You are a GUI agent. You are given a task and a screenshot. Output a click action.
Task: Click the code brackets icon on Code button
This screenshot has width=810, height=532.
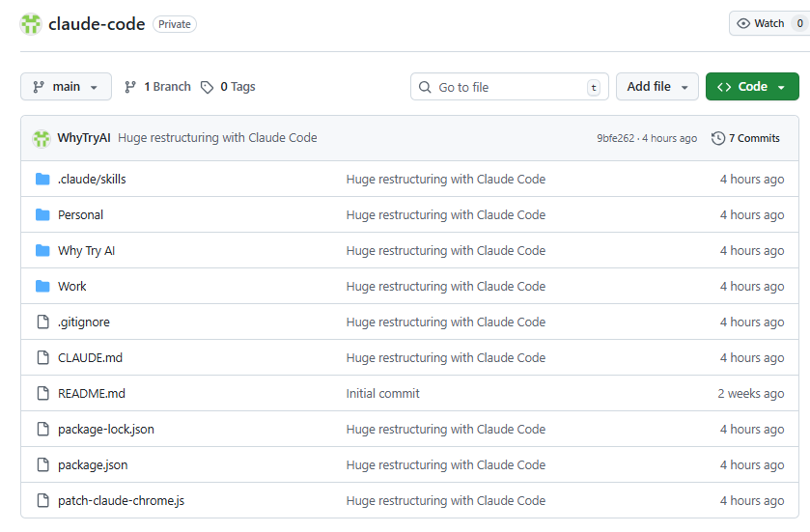click(x=724, y=87)
